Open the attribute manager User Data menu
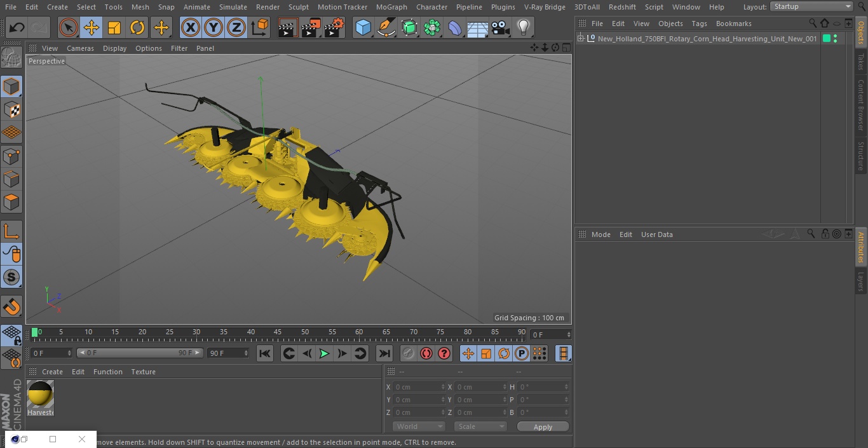 tap(657, 234)
